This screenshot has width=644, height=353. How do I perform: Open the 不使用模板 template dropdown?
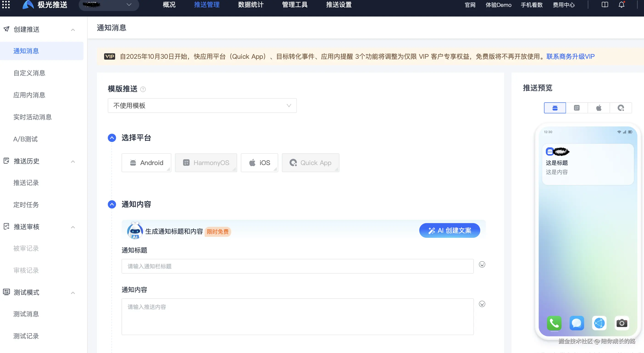(x=202, y=106)
